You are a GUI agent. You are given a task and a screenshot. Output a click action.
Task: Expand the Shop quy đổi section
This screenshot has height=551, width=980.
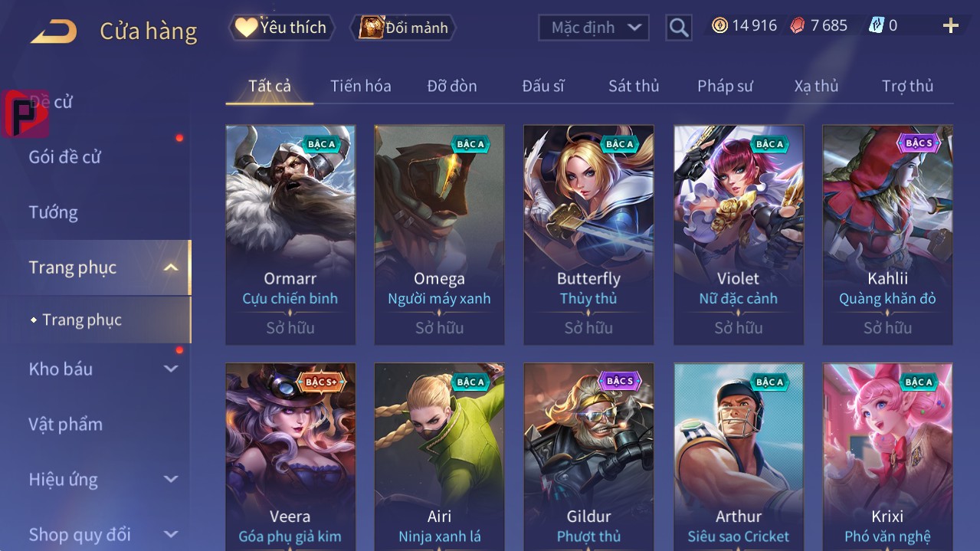coord(171,534)
